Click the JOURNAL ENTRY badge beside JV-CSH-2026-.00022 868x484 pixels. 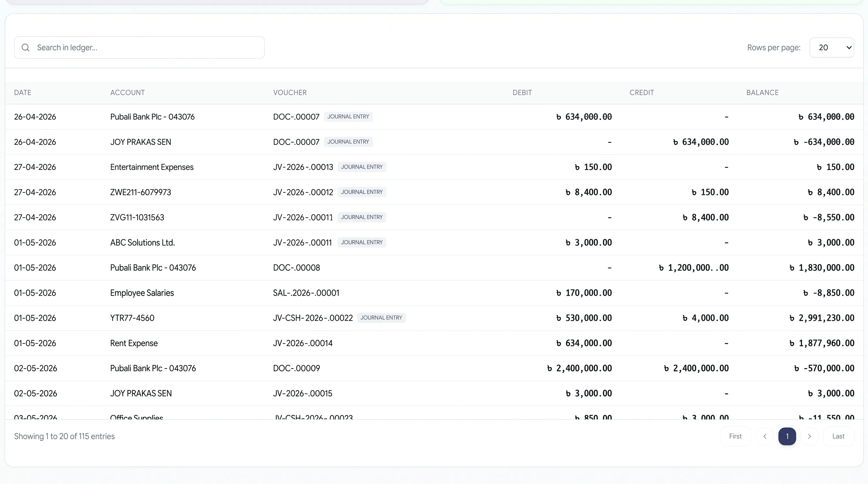[381, 318]
